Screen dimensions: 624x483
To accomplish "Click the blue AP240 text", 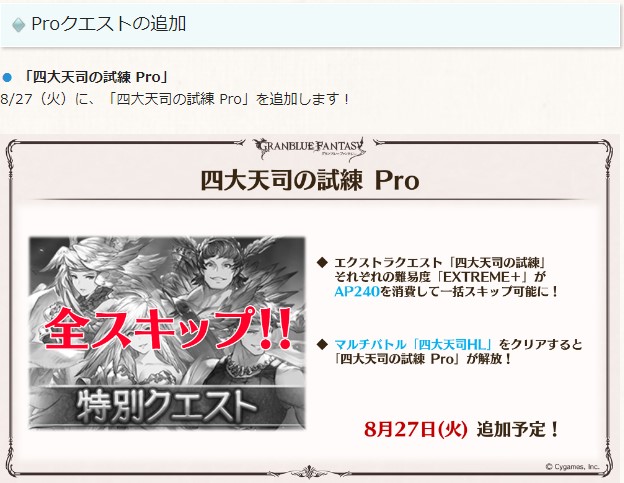I will point(357,292).
